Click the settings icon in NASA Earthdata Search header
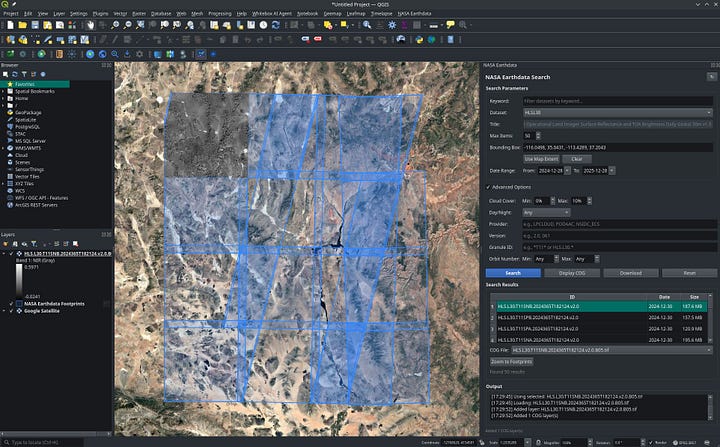Image resolution: width=720 pixels, height=447 pixels. coord(711,77)
